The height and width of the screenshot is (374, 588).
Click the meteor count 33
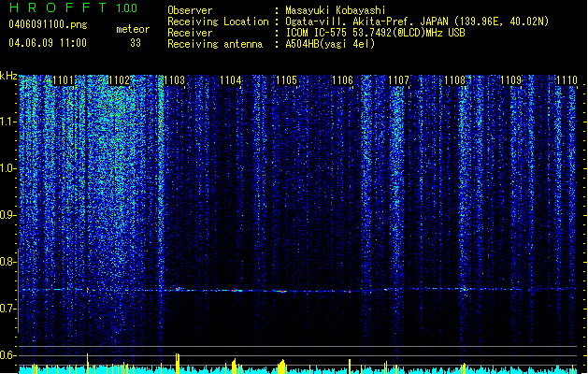136,43
